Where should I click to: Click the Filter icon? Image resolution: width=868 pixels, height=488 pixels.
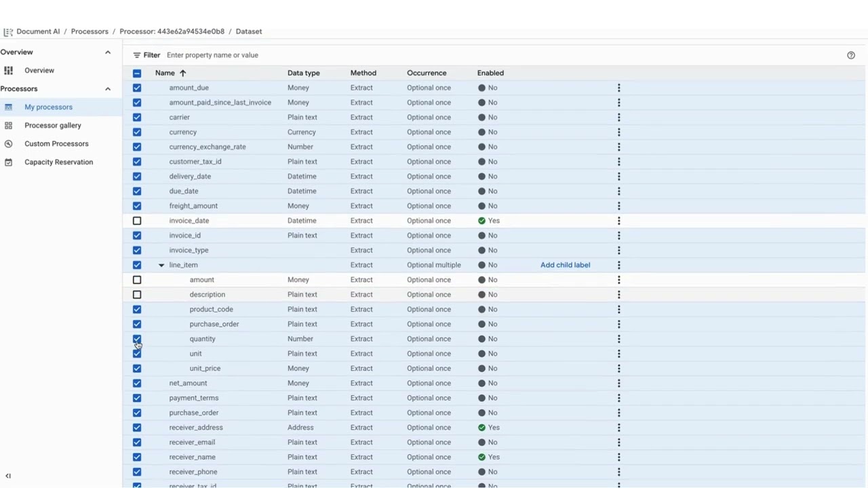pos(137,55)
